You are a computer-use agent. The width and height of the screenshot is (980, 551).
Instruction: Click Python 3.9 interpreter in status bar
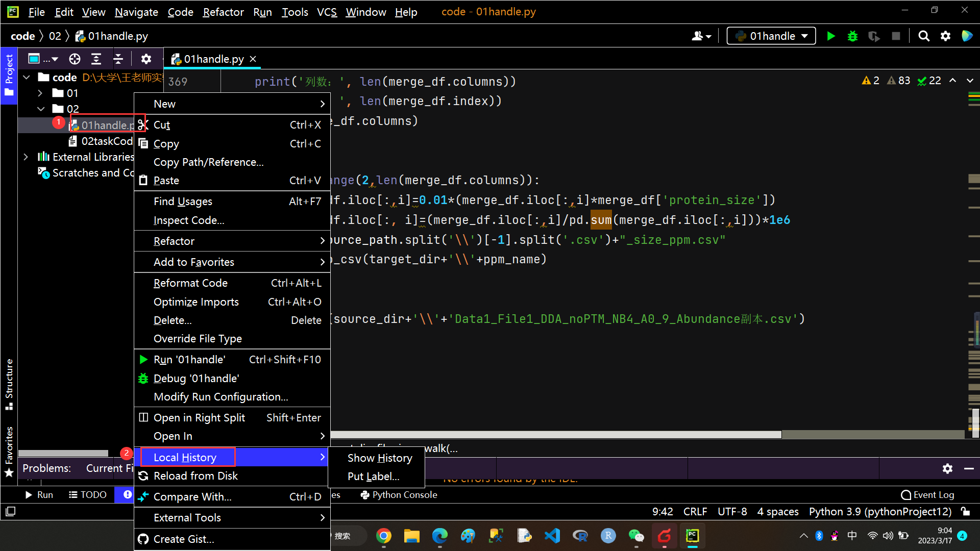pos(880,512)
